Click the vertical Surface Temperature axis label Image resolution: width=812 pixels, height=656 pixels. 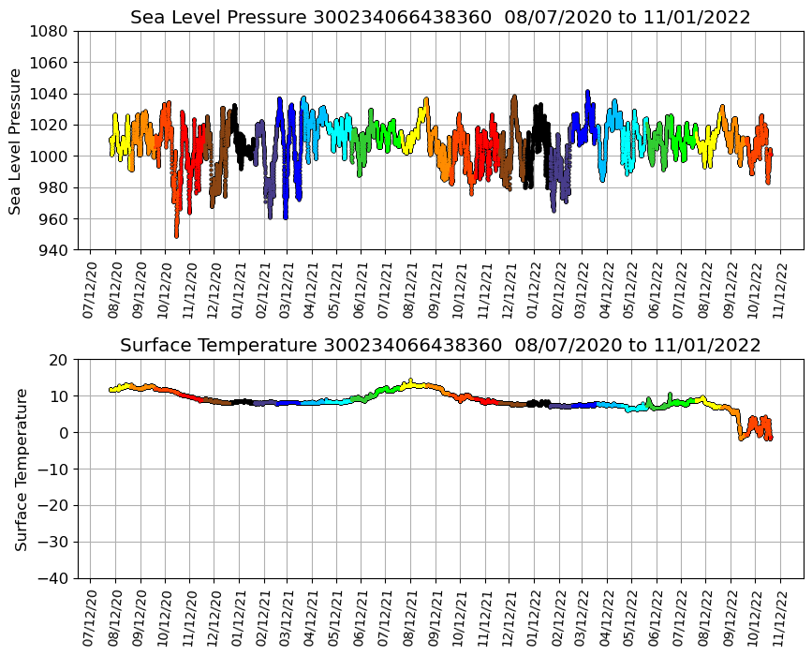(20, 469)
